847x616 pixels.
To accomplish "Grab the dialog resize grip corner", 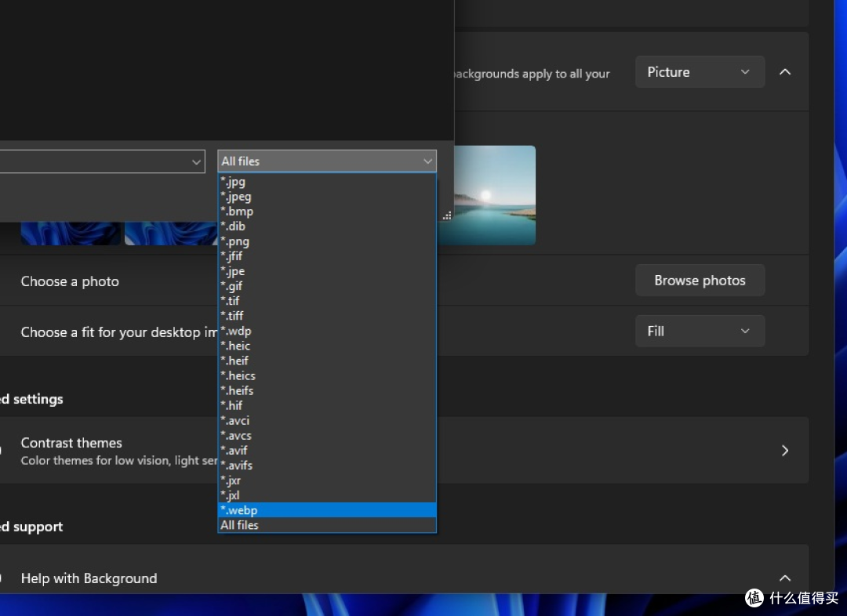I will [x=447, y=216].
